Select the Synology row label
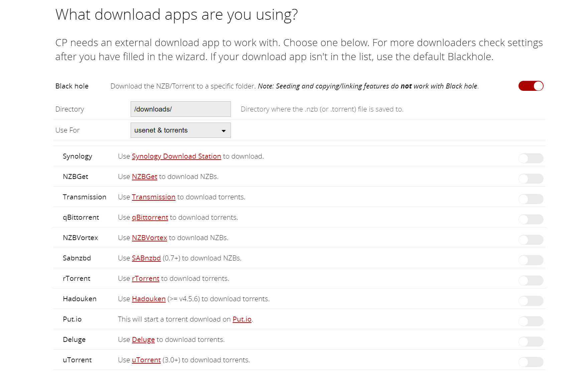Image resolution: width=588 pixels, height=377 pixels. pyautogui.click(x=78, y=156)
